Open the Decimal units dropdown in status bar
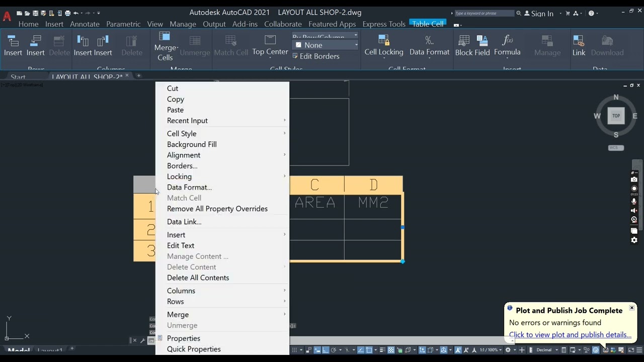The image size is (644, 362). [x=547, y=349]
